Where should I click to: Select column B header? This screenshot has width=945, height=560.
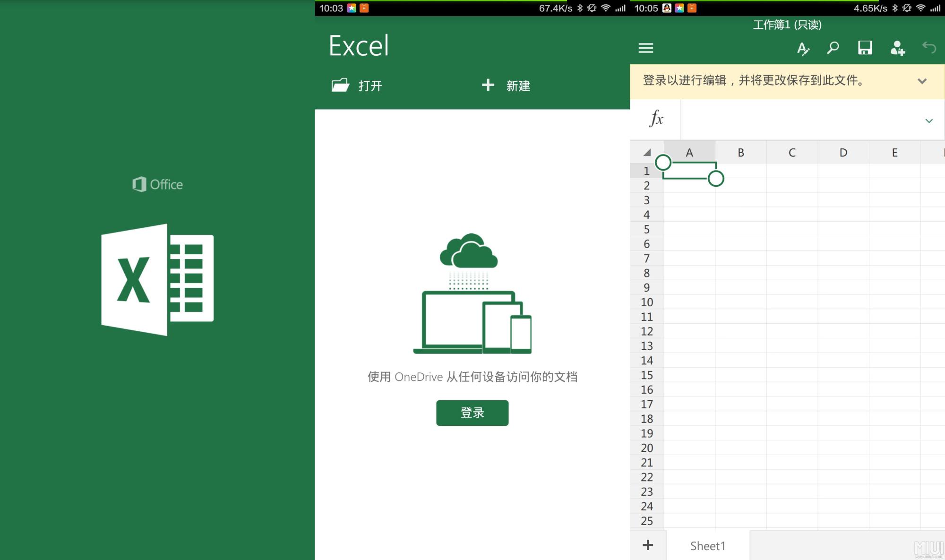(740, 152)
